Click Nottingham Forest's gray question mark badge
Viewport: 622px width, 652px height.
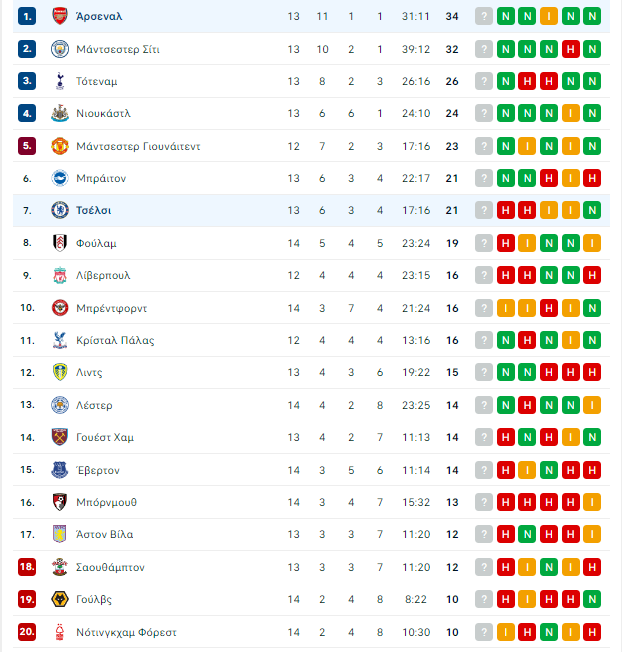tap(484, 632)
